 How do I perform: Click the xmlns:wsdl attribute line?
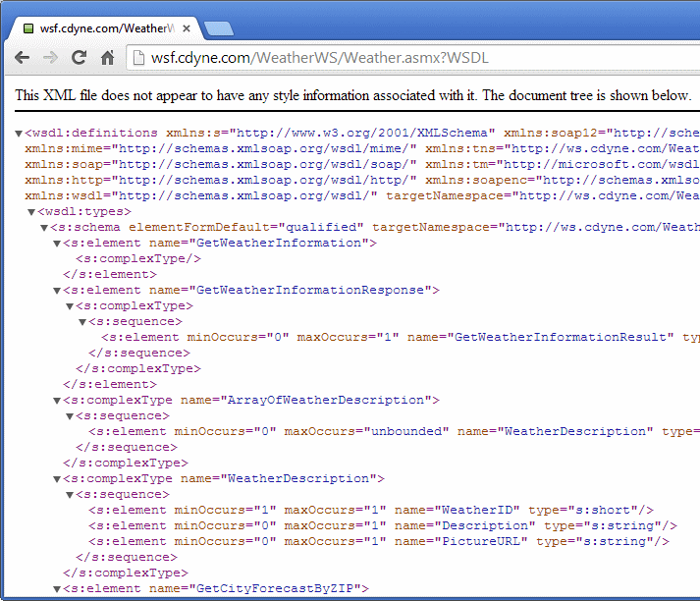tap(362, 196)
